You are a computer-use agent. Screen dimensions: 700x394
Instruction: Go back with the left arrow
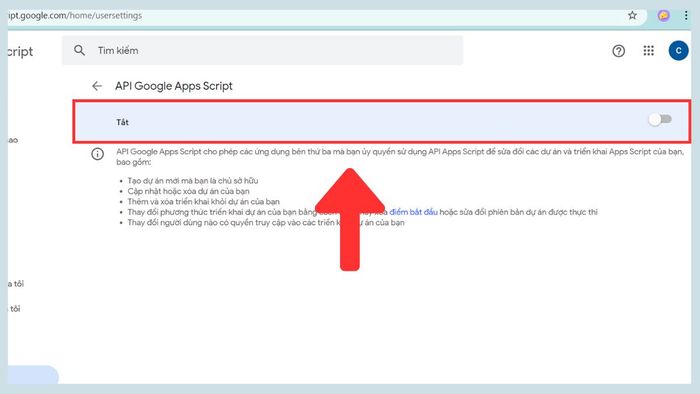(97, 86)
